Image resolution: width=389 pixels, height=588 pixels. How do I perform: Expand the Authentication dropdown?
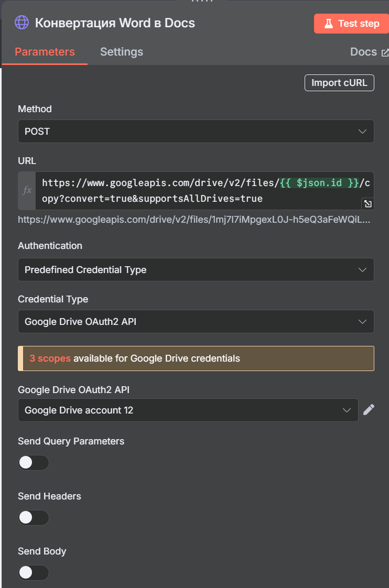(x=196, y=269)
